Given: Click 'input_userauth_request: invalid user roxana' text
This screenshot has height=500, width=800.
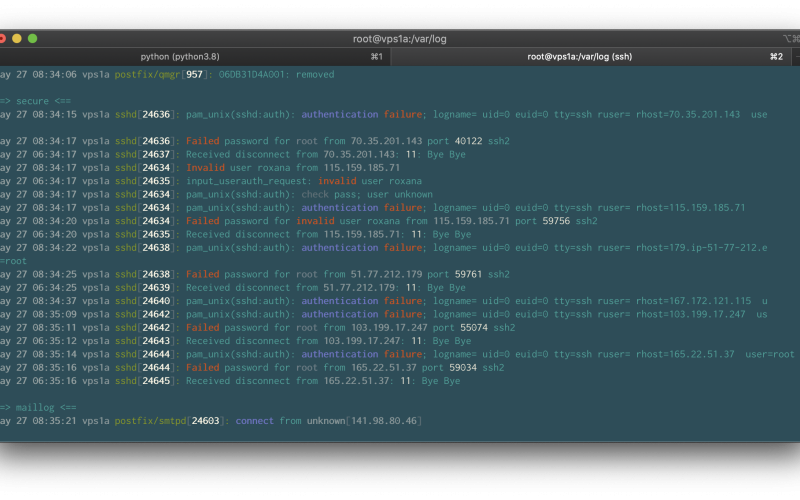Looking at the screenshot, I should pyautogui.click(x=304, y=181).
